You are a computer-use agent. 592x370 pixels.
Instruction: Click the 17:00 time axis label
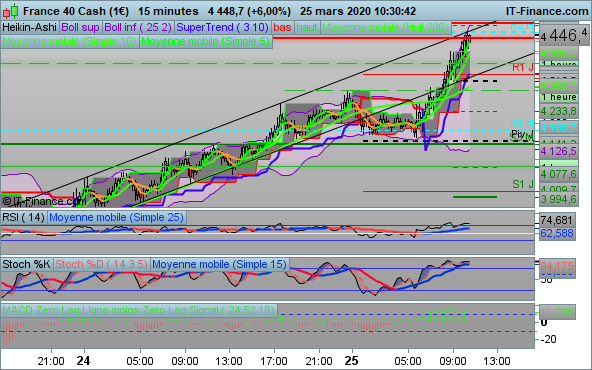point(274,361)
